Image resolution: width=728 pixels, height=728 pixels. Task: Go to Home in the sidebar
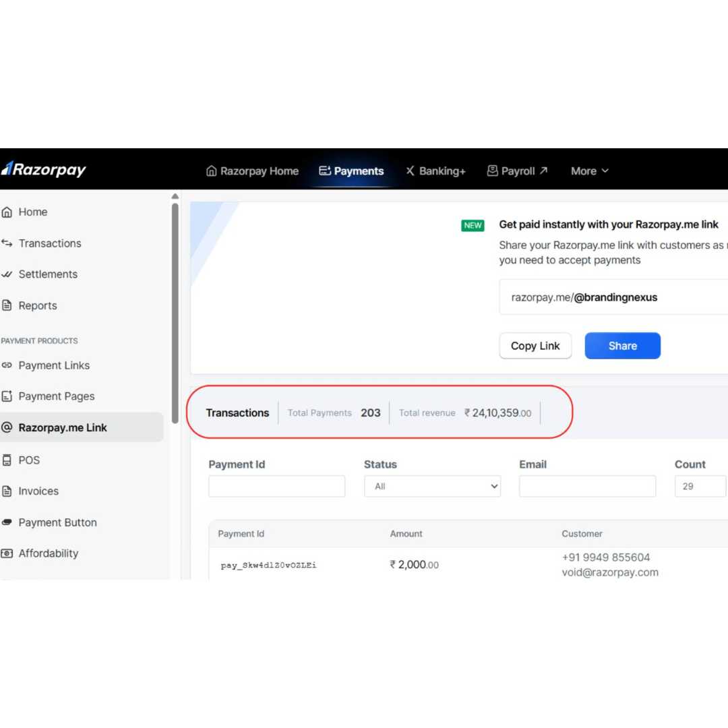click(x=33, y=212)
